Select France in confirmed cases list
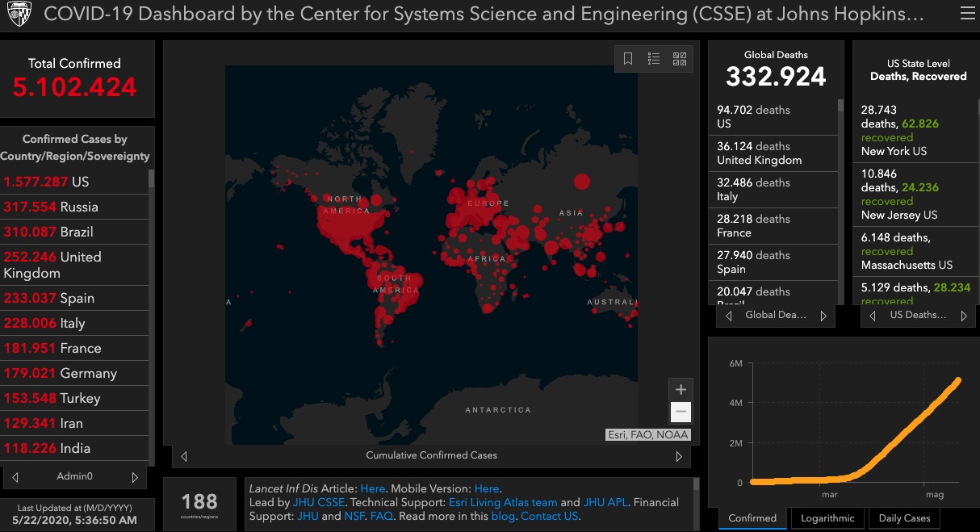The width and height of the screenshot is (980, 532). click(x=74, y=348)
